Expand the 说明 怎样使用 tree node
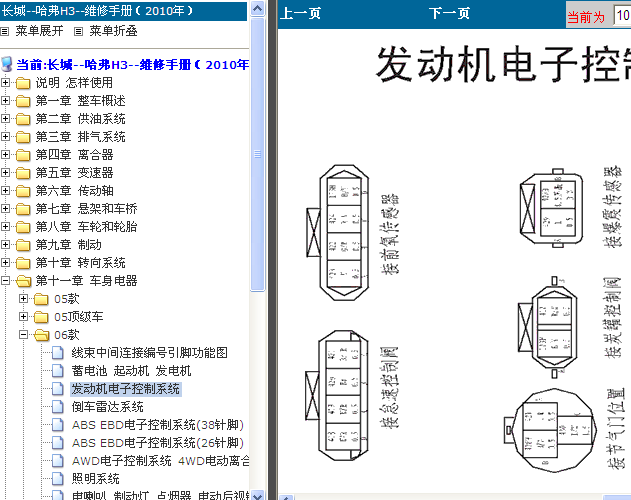 tap(5, 83)
